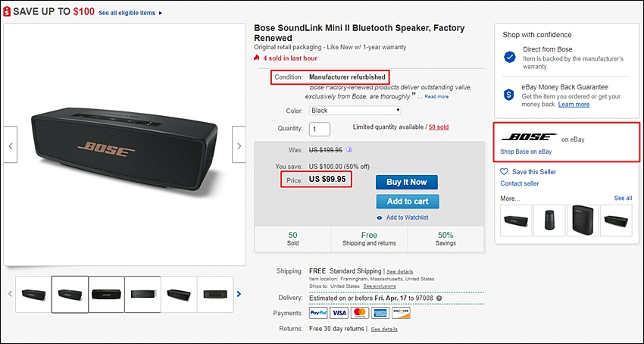644x344 pixels.
Task: Advance thumbnail strip with blue arrow
Action: [239, 294]
